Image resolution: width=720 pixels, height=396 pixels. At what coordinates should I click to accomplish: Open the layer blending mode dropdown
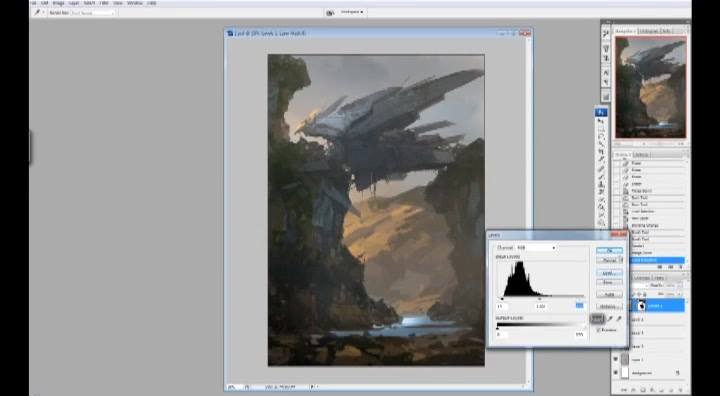[x=640, y=285]
